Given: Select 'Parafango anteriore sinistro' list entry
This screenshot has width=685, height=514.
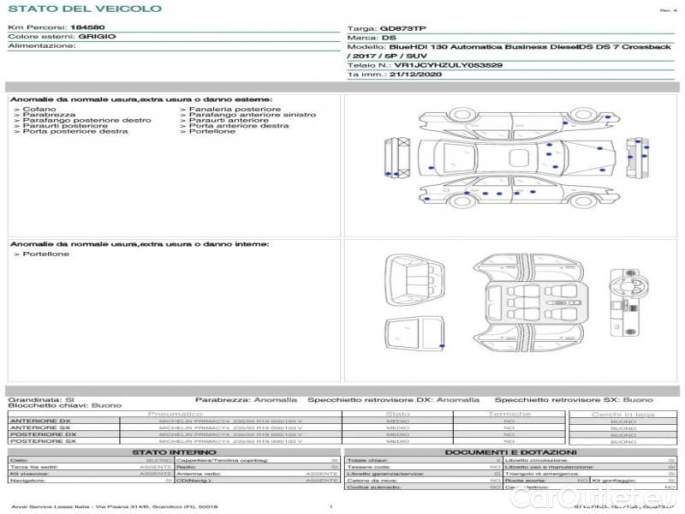Looking at the screenshot, I should click(253, 114).
